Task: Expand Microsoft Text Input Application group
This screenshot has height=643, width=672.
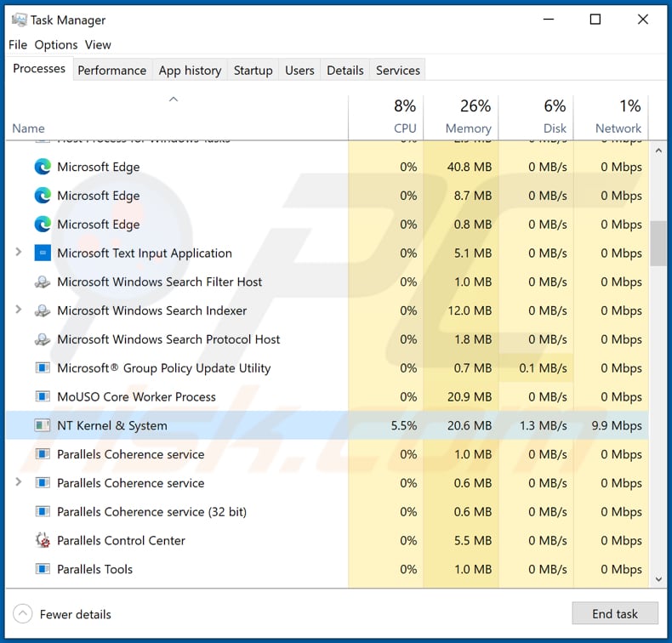Action: click(18, 252)
